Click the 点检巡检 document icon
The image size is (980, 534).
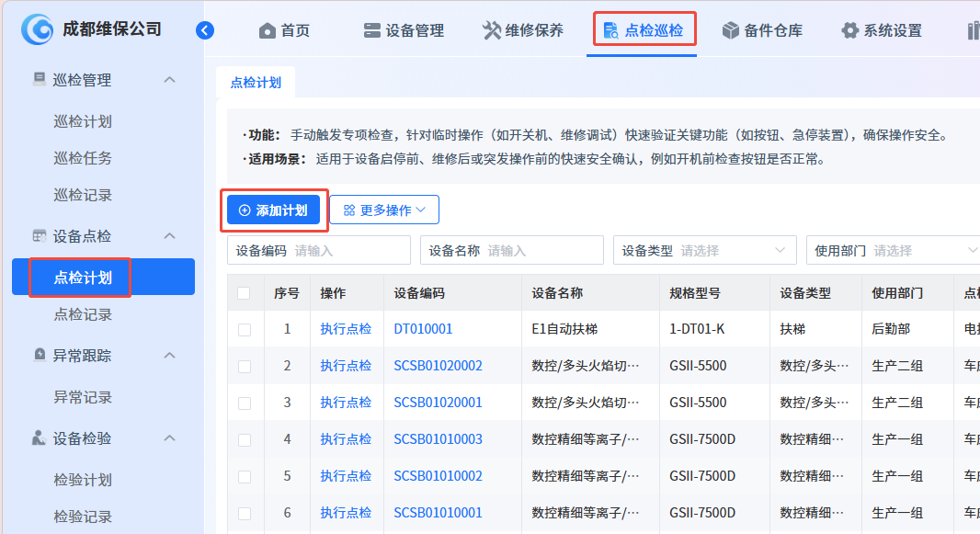click(610, 30)
